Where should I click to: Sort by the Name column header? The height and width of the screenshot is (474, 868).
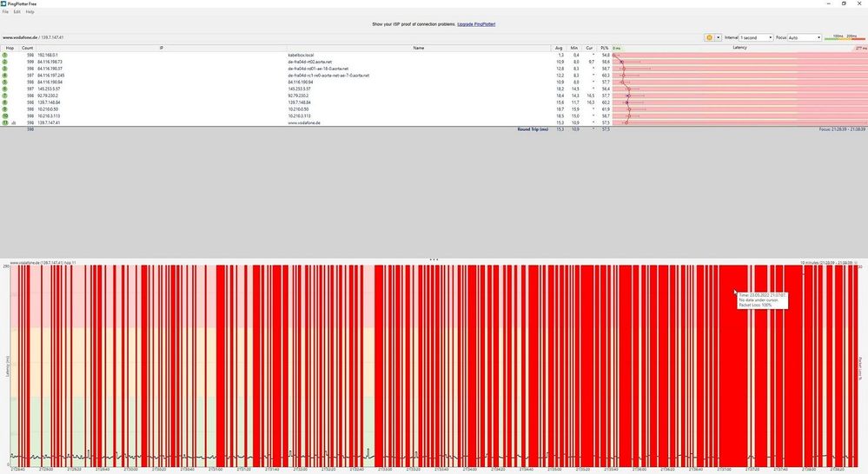[419, 48]
